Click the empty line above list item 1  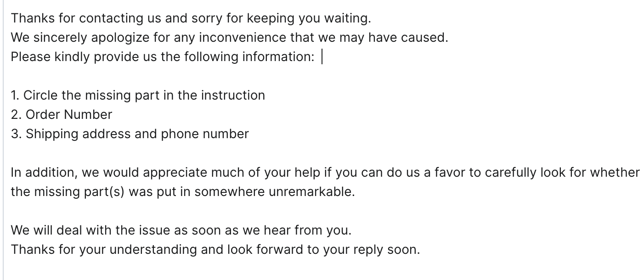click(138, 76)
